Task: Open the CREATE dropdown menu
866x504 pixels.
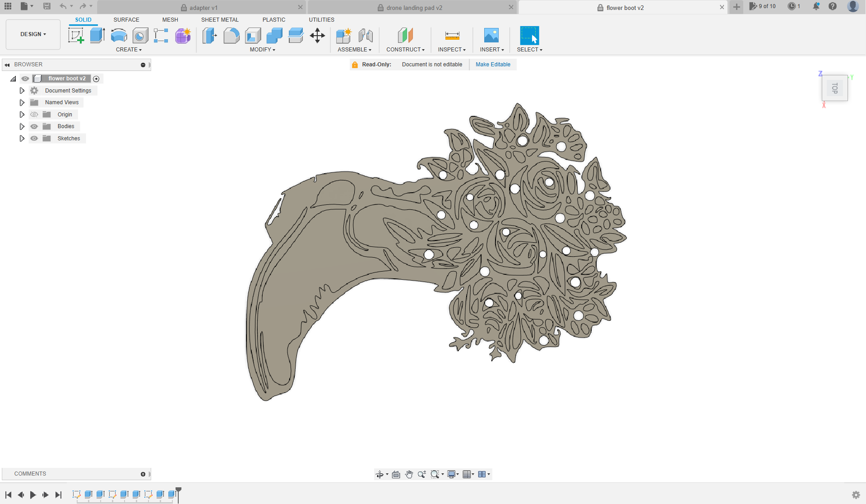Action: 129,50
